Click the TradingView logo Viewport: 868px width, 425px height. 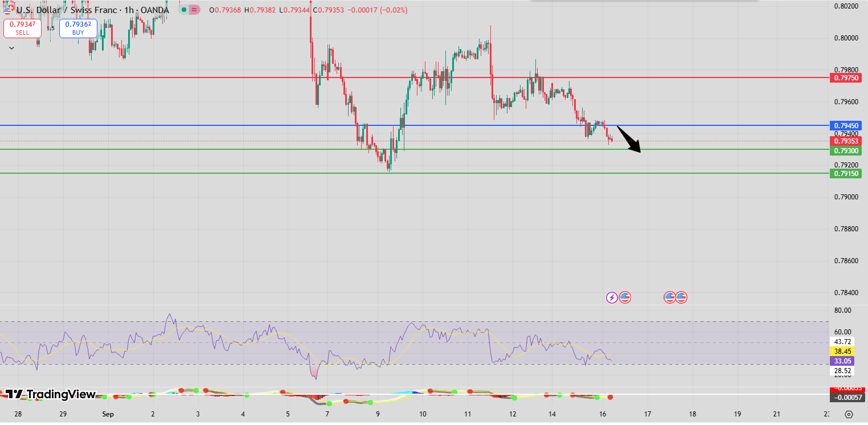click(50, 394)
